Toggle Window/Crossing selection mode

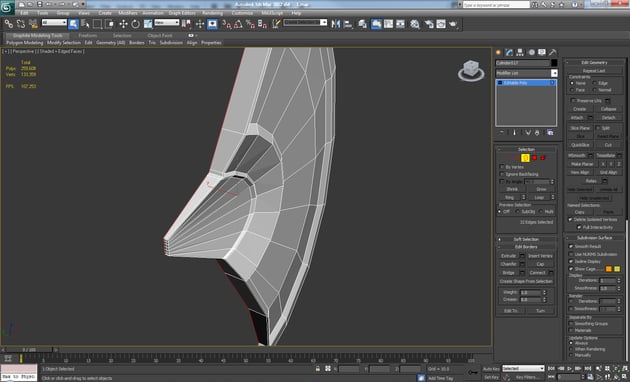(x=109, y=24)
